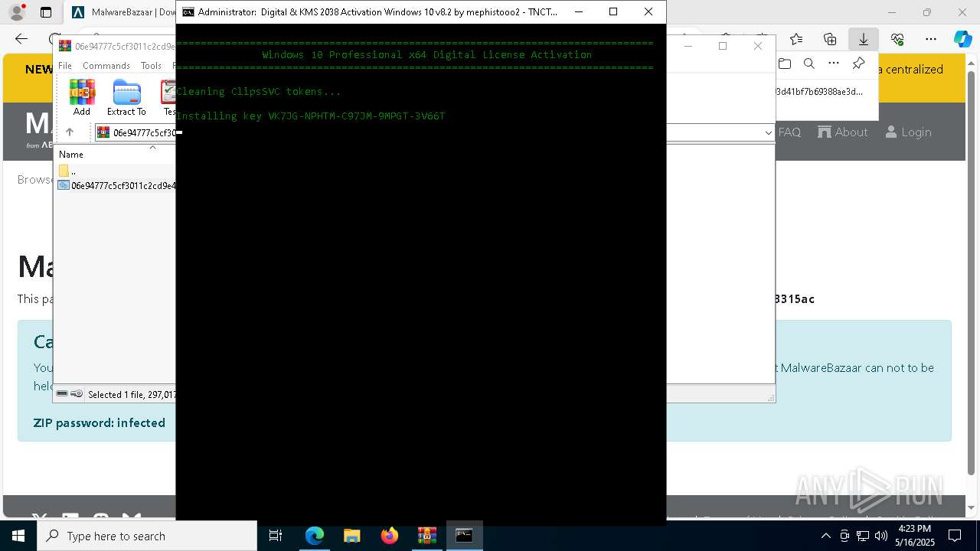Open the Copilot sidebar in Edge

[x=962, y=39]
